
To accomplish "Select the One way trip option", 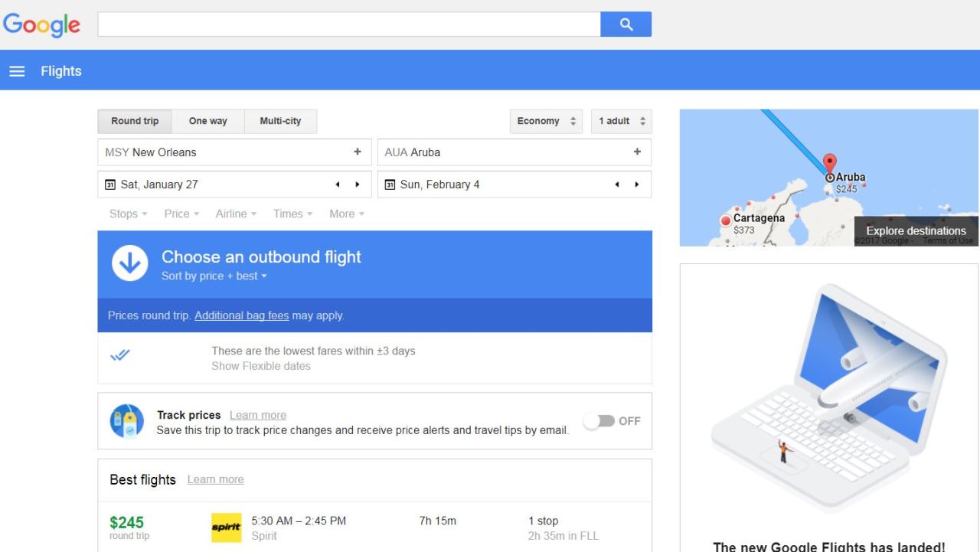I will coord(208,121).
